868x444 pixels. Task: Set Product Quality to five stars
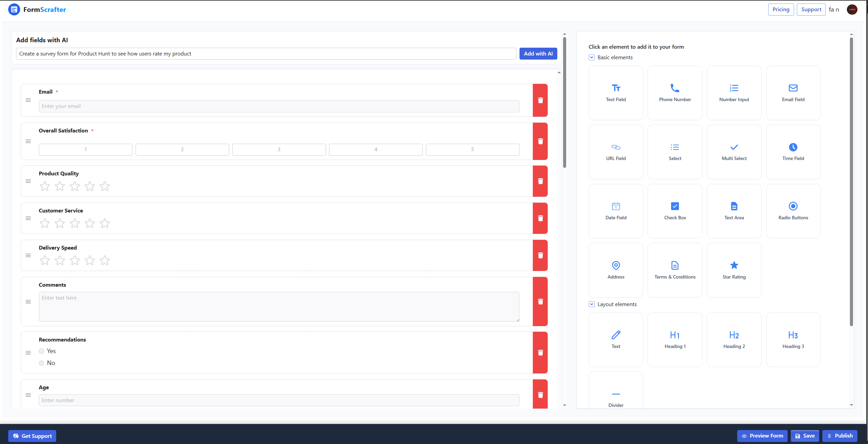[105, 186]
